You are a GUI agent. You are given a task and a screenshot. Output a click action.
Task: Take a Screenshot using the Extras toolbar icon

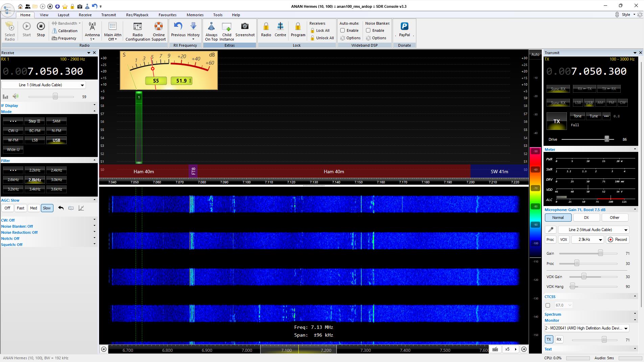tap(245, 30)
